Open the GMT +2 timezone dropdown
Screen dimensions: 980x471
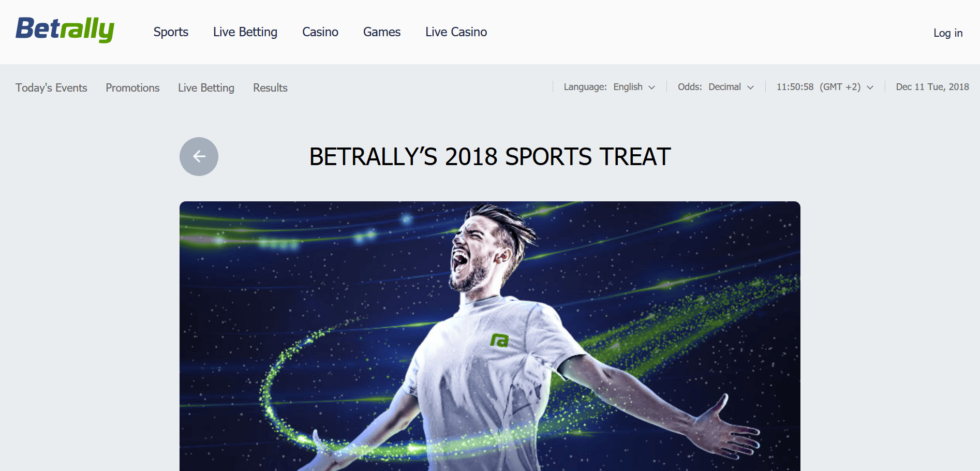825,87
